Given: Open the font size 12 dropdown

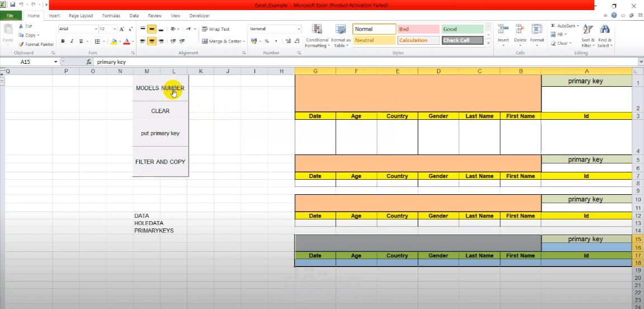Looking at the screenshot, I should (x=115, y=29).
